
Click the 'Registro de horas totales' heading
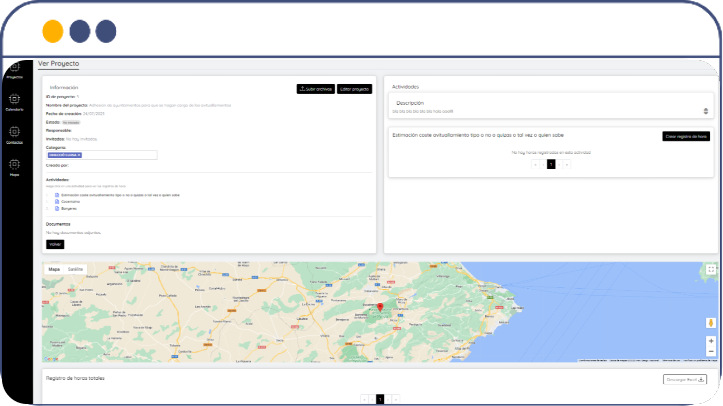tap(75, 378)
